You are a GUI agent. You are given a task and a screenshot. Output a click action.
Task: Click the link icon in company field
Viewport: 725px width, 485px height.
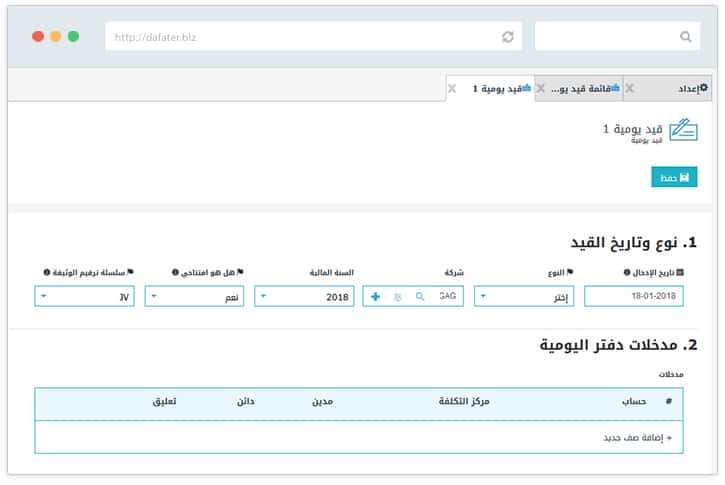tap(398, 297)
